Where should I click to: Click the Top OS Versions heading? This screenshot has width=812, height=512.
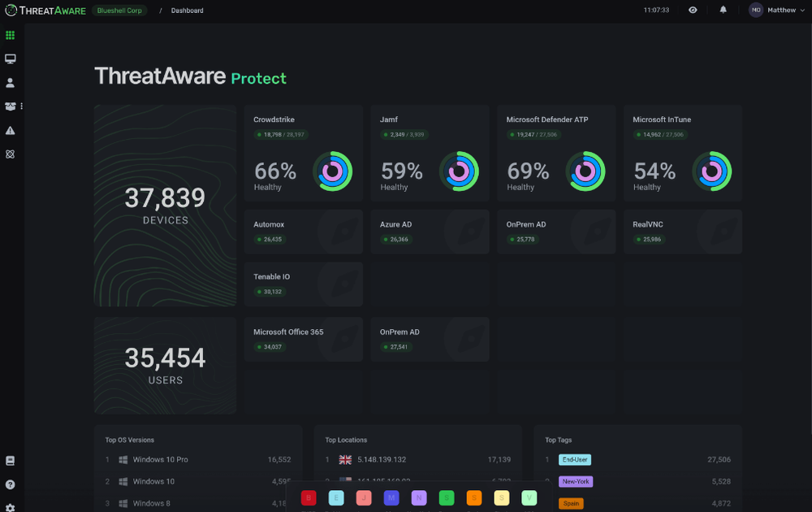click(129, 440)
